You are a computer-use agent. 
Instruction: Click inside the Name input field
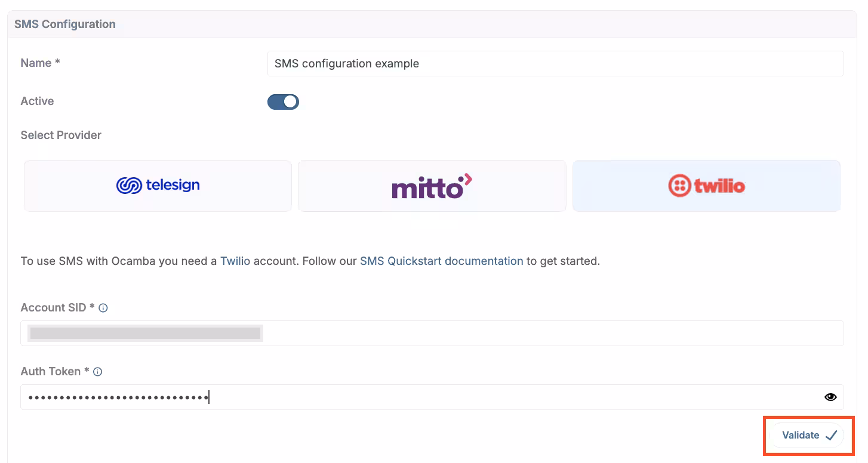(x=555, y=63)
